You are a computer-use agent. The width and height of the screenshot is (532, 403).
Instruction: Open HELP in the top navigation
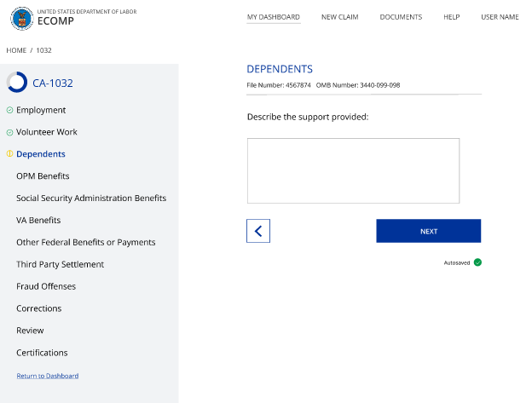pyautogui.click(x=452, y=17)
